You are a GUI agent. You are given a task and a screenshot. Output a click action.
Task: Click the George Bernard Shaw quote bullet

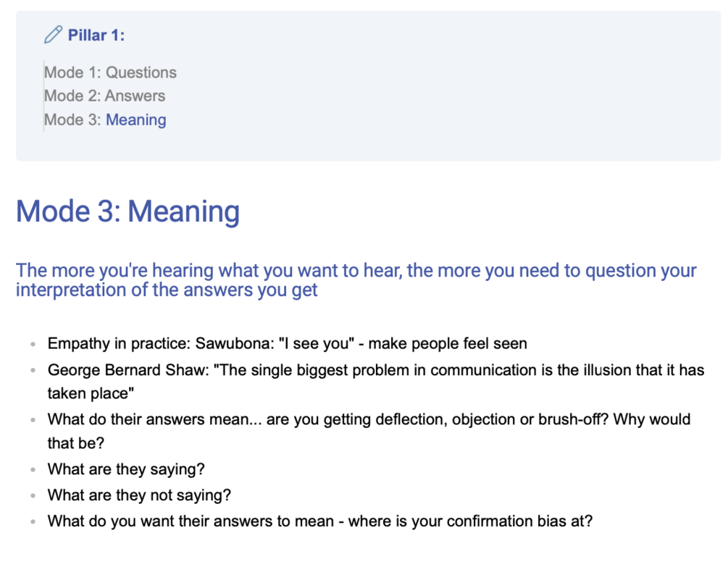376,382
